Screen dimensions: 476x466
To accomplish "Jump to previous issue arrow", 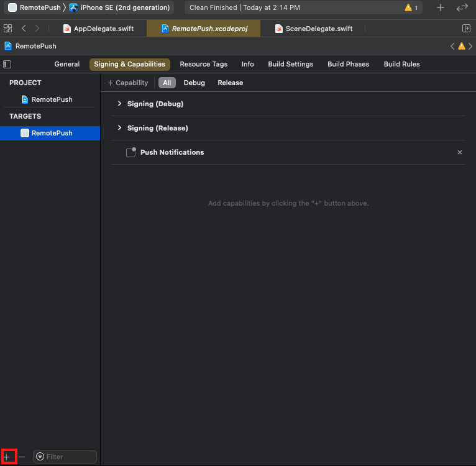I will [452, 46].
